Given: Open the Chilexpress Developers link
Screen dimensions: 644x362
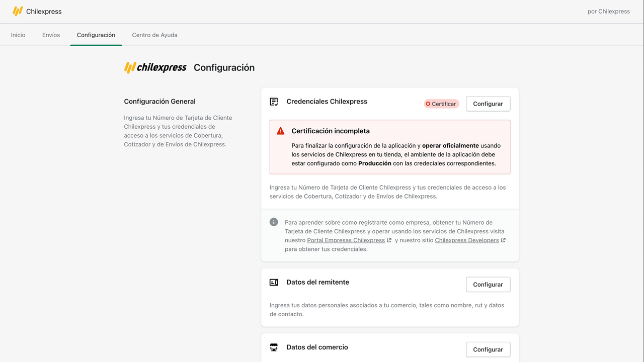Looking at the screenshot, I should point(466,240).
